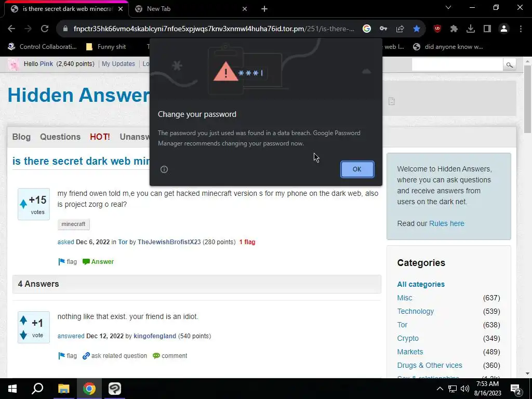Reload the page with the refresh icon
This screenshot has height=399, width=532.
click(45, 29)
